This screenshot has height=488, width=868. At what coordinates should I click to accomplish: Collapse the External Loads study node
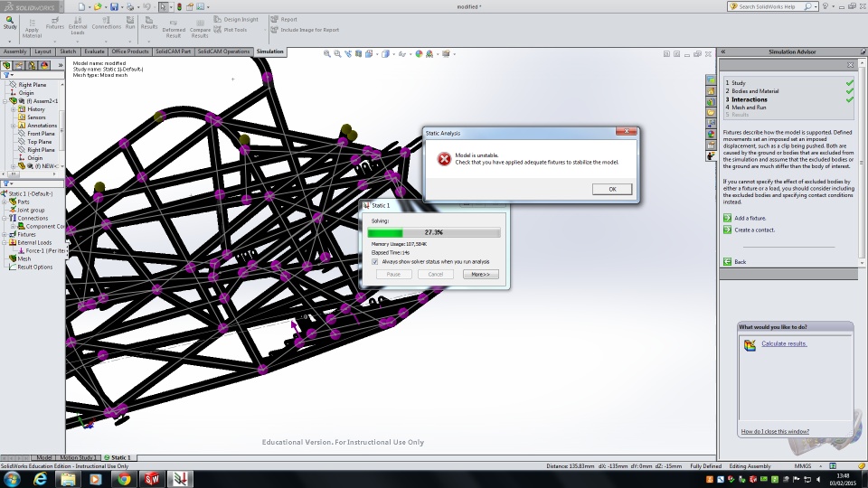5,242
